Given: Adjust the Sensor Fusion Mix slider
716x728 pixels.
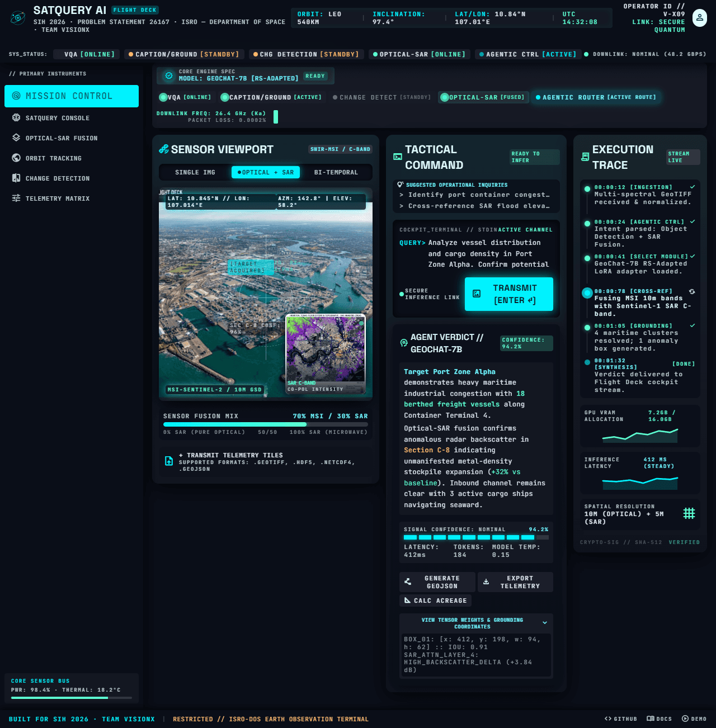Looking at the screenshot, I should click(266, 424).
